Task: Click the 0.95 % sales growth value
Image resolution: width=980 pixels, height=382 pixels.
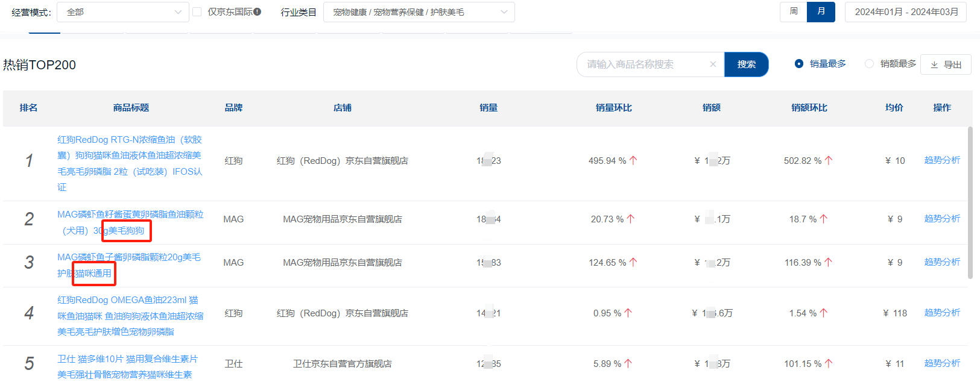Action: pos(607,313)
